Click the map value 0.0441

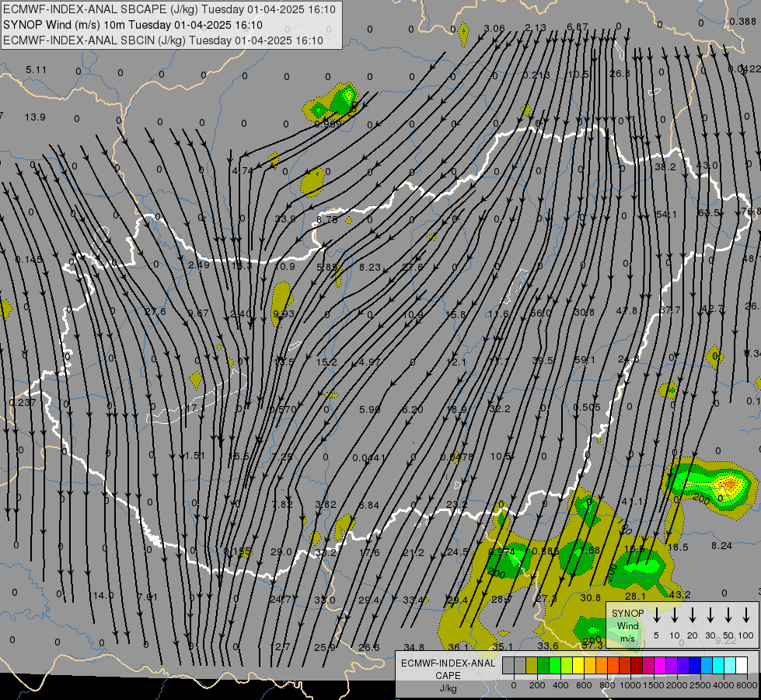coord(369,458)
